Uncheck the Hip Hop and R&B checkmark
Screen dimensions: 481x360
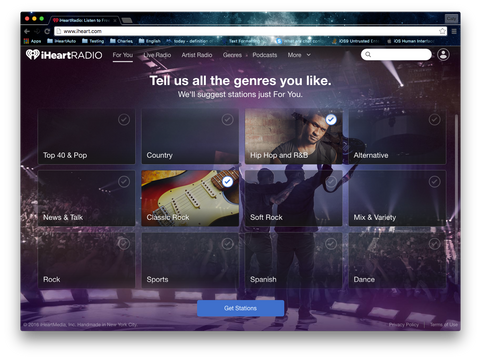[x=331, y=119]
